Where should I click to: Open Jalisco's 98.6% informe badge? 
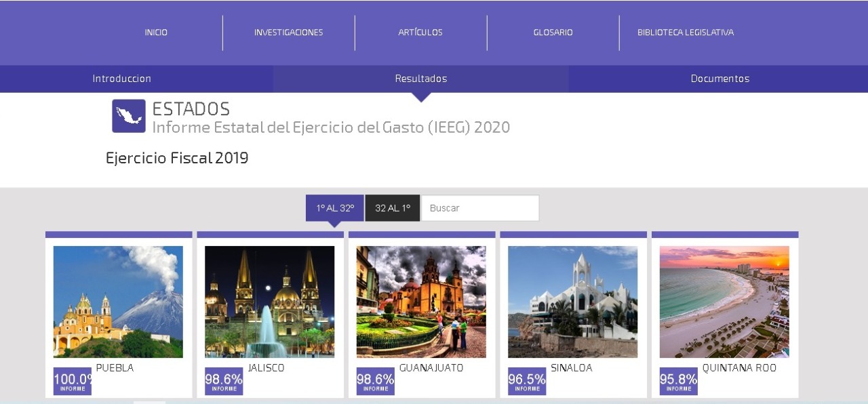(224, 382)
